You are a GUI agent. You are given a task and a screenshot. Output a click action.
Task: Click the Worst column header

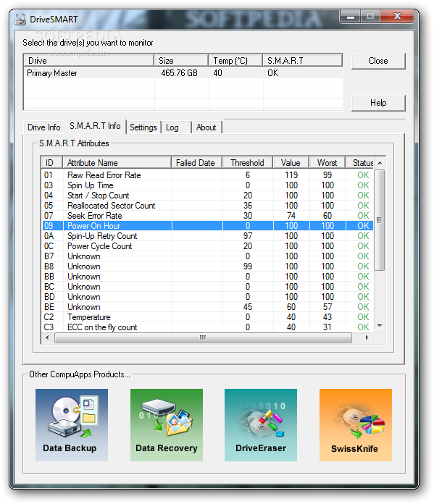(x=327, y=163)
